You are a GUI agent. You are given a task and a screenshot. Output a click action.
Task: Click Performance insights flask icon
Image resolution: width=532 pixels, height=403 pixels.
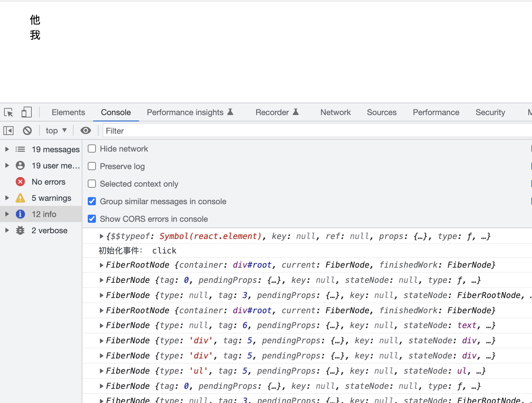230,112
